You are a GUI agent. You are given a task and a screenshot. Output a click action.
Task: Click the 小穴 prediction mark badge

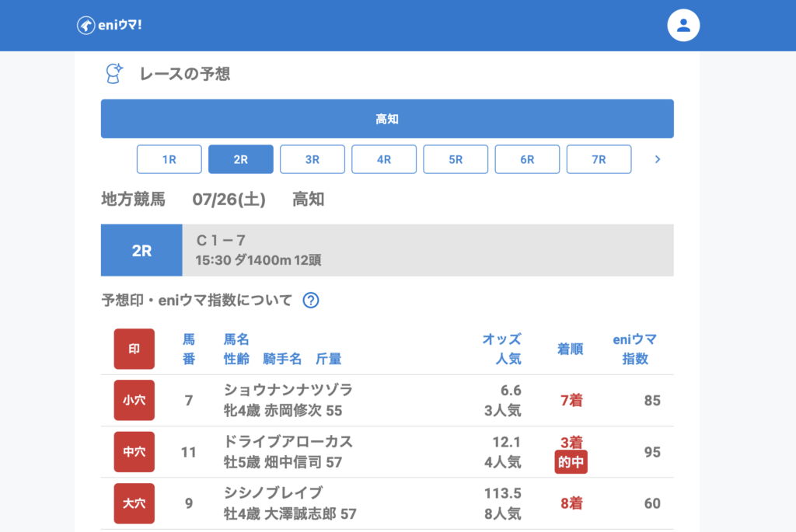pos(134,401)
